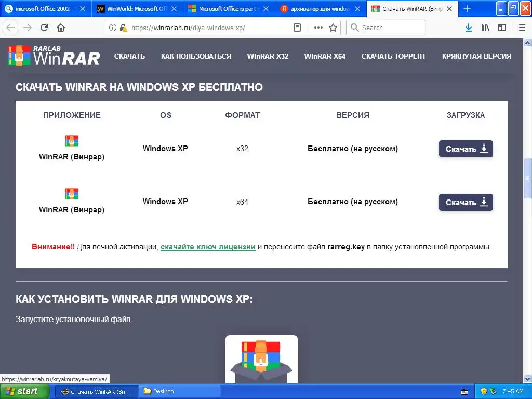Image resolution: width=532 pixels, height=399 pixels.
Task: Toggle the sidebar icon
Action: tap(502, 28)
